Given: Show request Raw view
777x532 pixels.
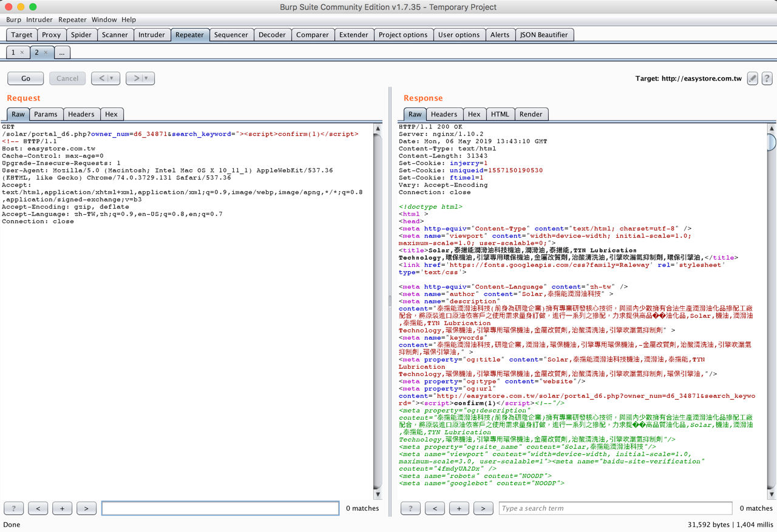Looking at the screenshot, I should tap(18, 114).
